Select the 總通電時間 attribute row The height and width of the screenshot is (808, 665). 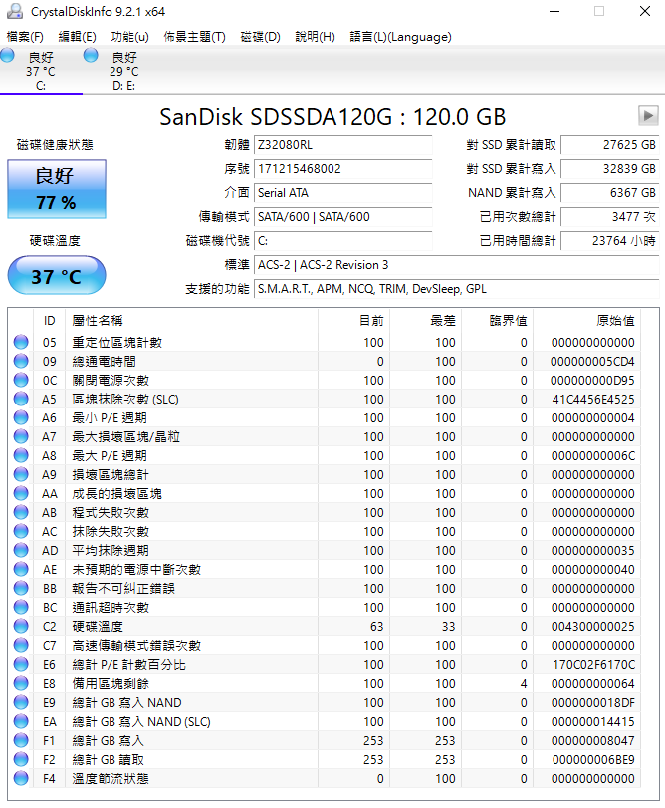(x=324, y=361)
